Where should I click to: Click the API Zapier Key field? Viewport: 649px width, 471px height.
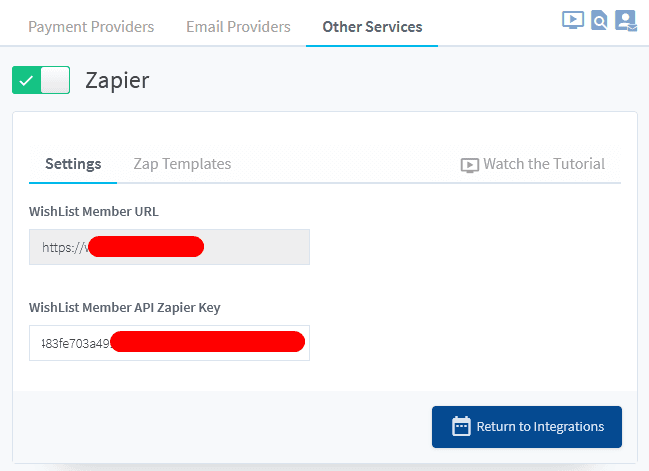[x=169, y=343]
